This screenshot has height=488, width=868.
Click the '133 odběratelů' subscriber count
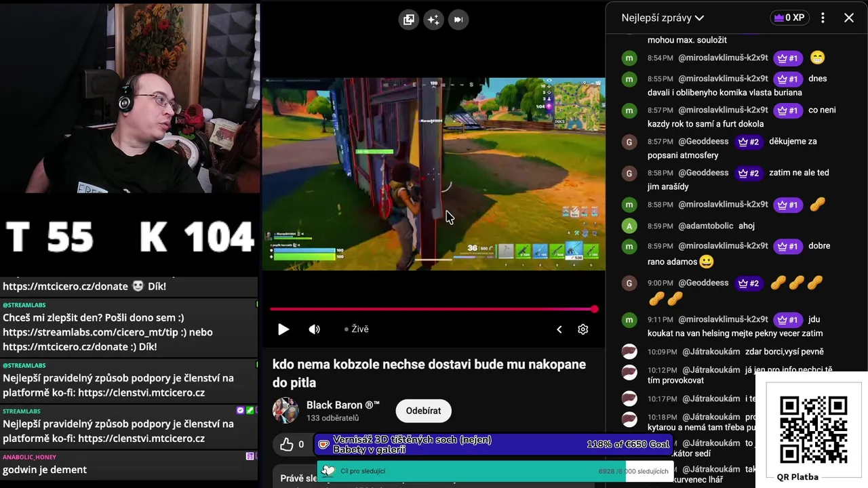point(332,418)
